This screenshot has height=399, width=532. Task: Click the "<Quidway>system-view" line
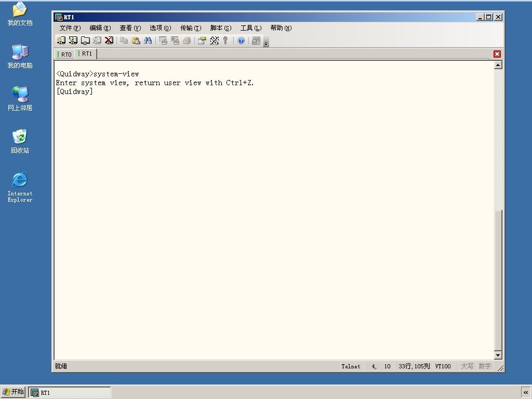[97, 74]
